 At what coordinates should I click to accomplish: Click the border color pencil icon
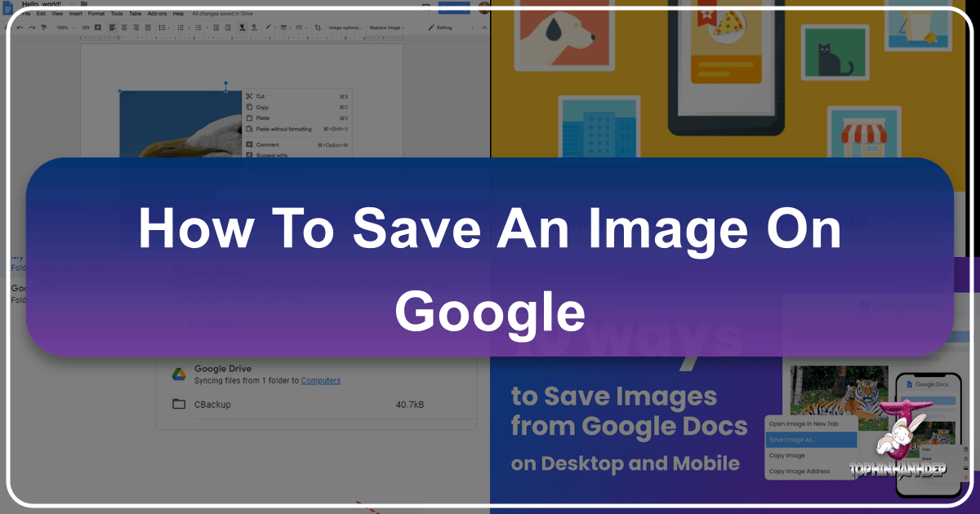coord(269,27)
